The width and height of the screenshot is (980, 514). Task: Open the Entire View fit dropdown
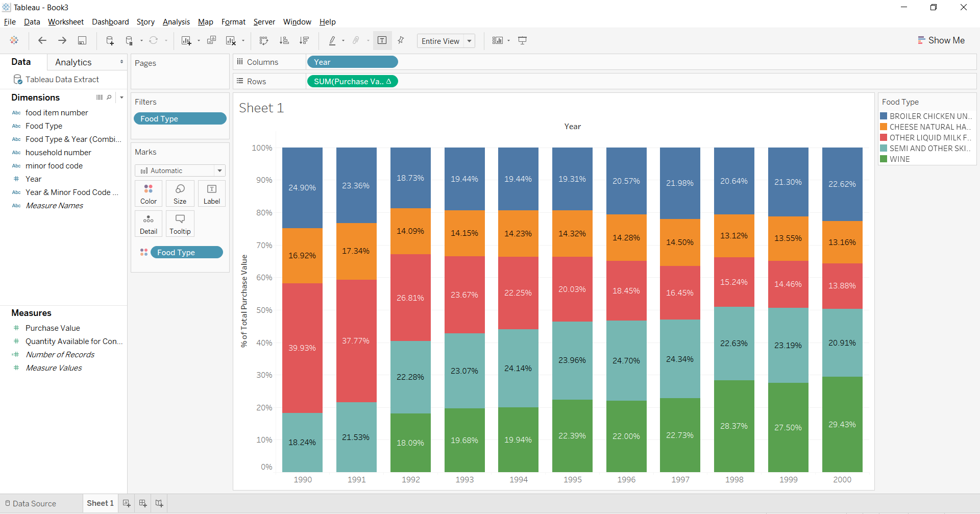tap(469, 41)
